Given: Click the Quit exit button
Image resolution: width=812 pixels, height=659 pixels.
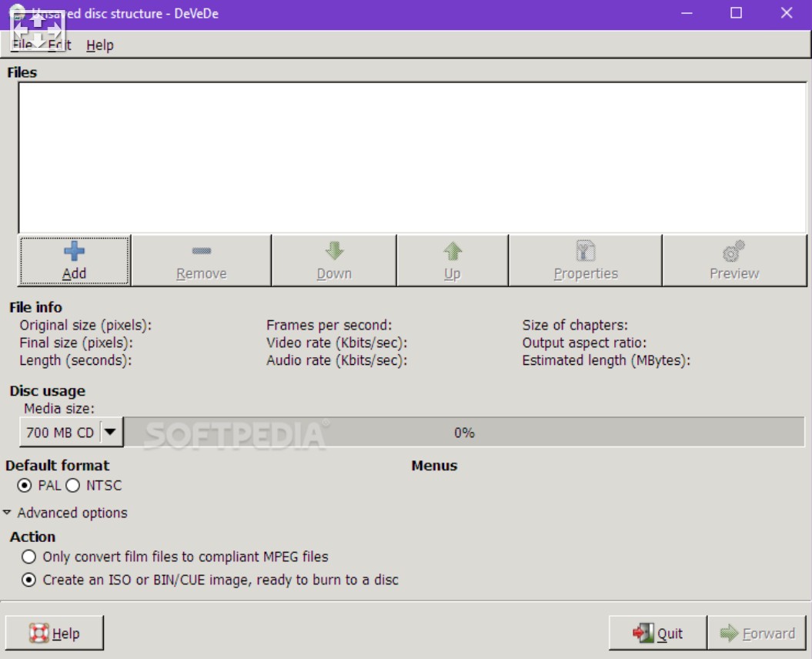Looking at the screenshot, I should tap(658, 633).
